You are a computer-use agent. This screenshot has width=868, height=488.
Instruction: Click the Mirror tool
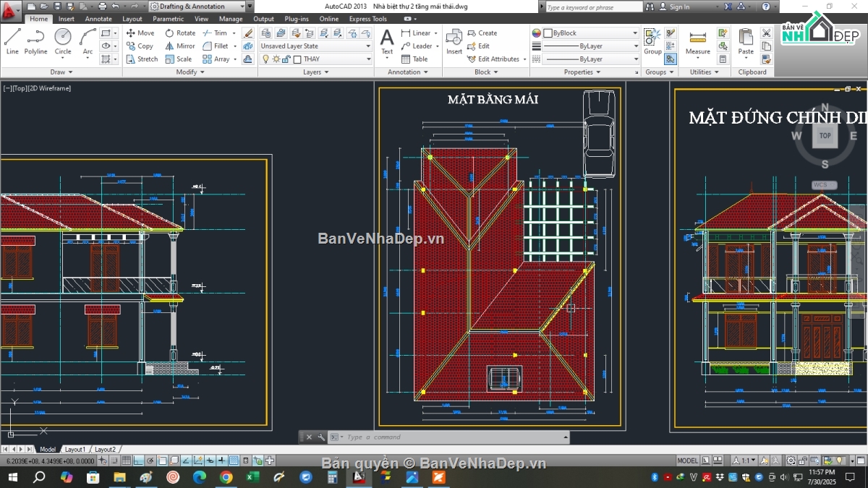coord(179,46)
